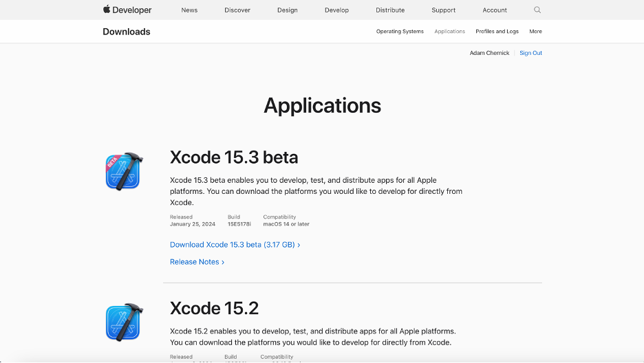Sign out of the account
Image resolution: width=644 pixels, height=363 pixels.
(530, 53)
